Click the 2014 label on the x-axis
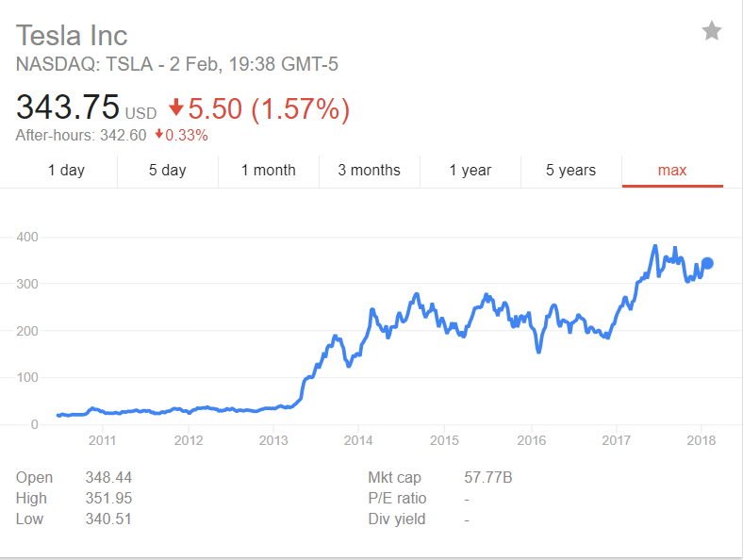The image size is (743, 560). tap(358, 440)
